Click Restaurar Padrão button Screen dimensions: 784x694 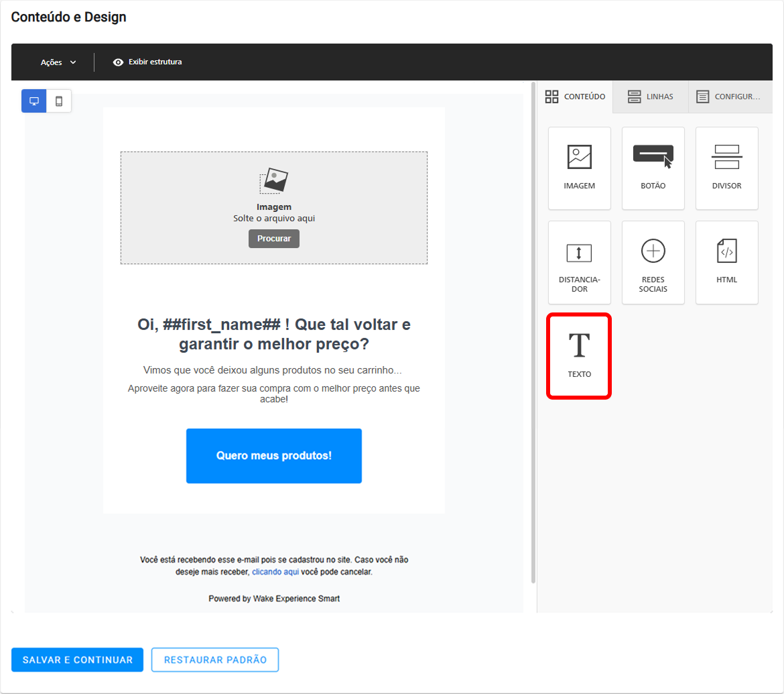click(x=215, y=660)
